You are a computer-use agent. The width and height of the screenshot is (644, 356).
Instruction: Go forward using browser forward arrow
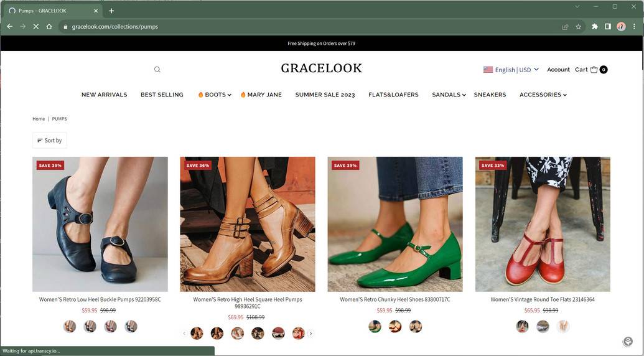click(22, 26)
